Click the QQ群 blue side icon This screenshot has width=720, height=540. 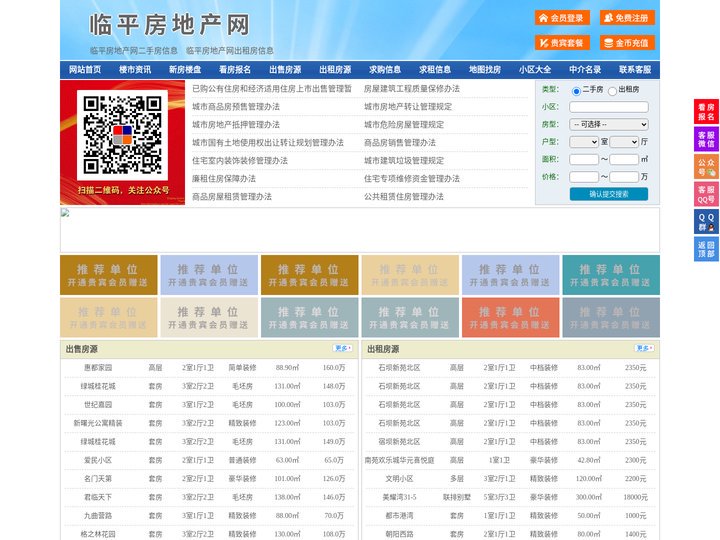(706, 222)
